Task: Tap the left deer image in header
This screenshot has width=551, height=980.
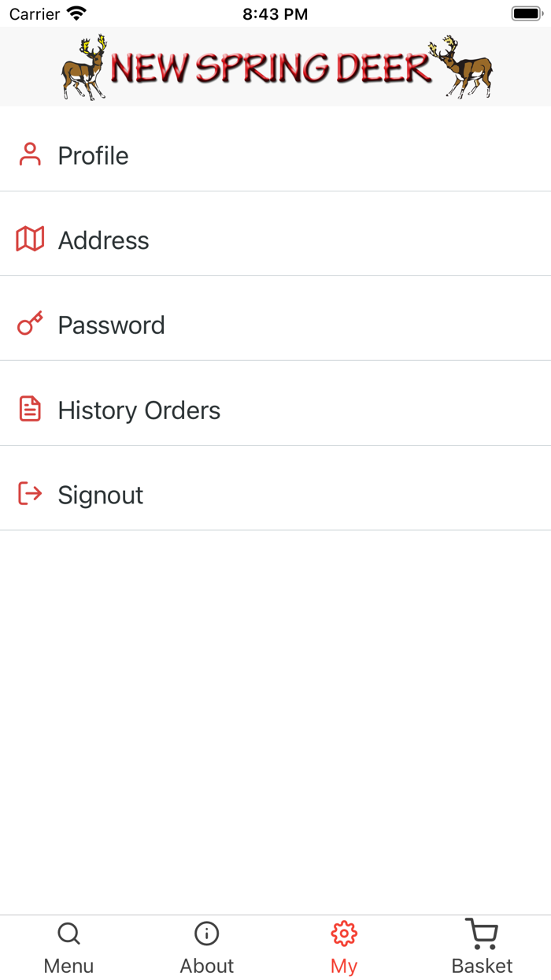Action: pos(84,68)
